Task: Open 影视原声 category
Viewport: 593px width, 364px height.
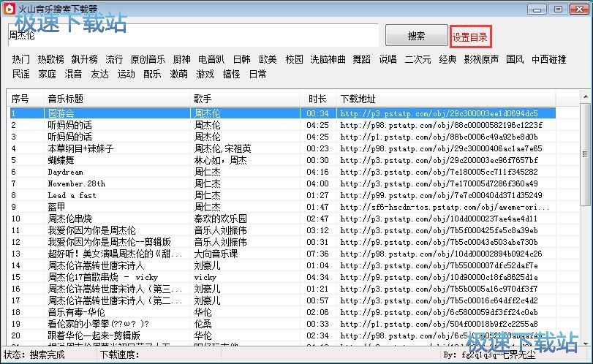Action: click(481, 59)
